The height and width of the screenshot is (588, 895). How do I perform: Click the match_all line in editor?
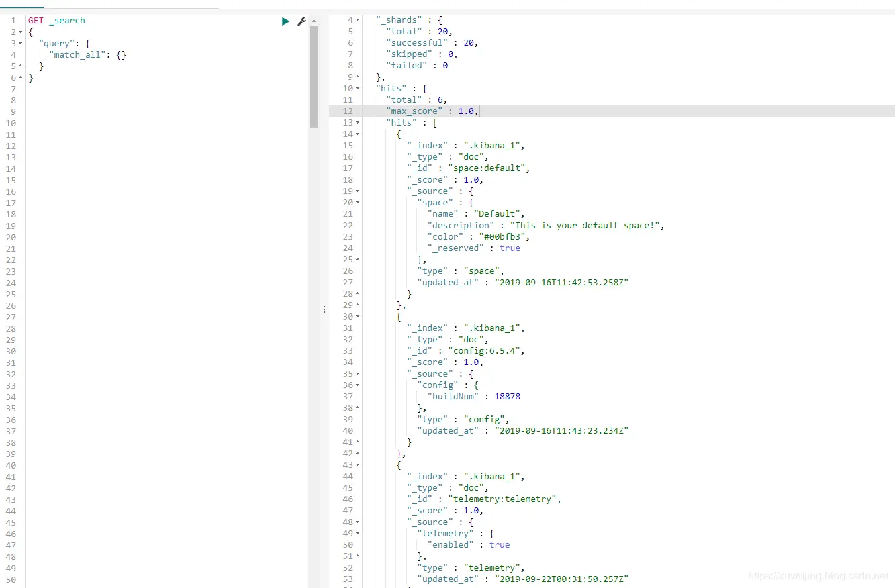coord(87,55)
